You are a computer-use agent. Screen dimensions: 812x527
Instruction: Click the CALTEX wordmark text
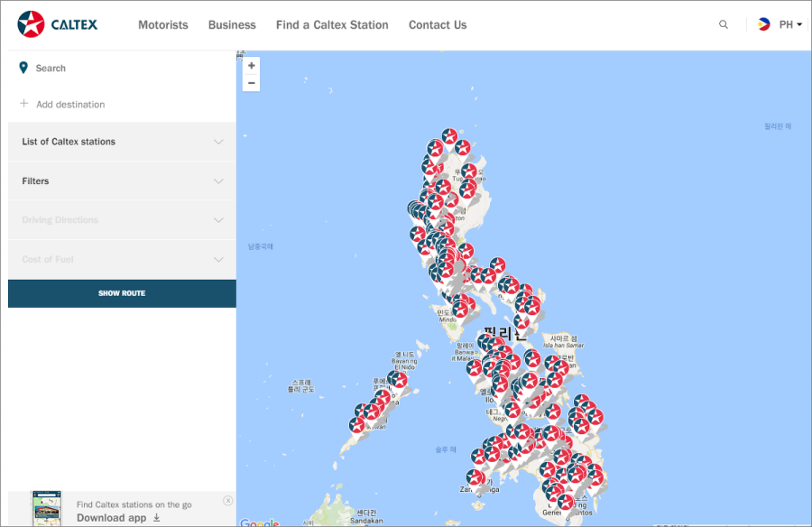coord(74,24)
